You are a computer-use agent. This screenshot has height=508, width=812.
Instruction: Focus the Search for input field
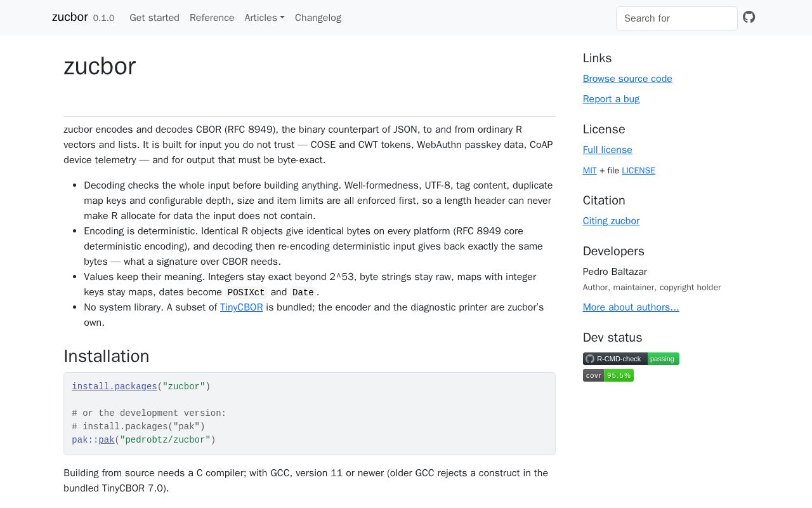pos(677,18)
